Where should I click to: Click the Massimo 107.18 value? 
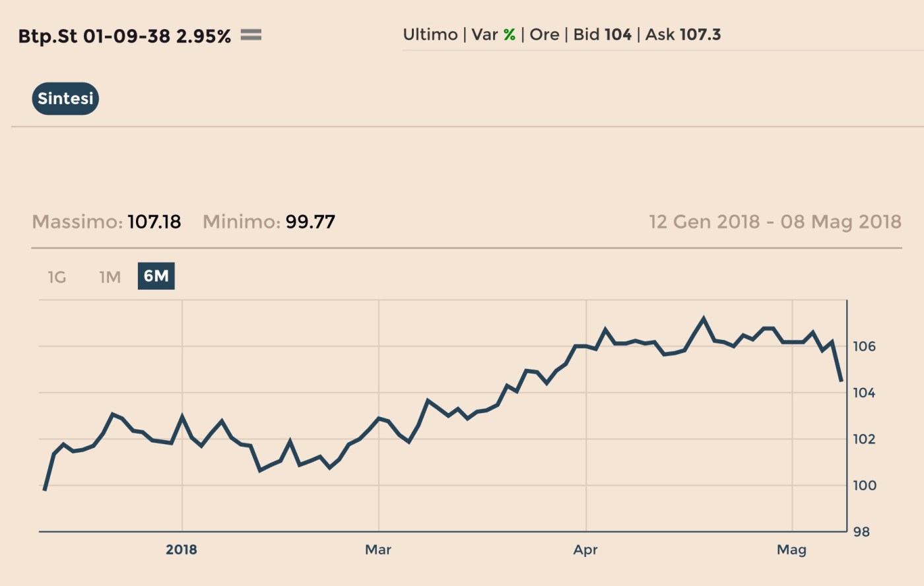pos(154,222)
